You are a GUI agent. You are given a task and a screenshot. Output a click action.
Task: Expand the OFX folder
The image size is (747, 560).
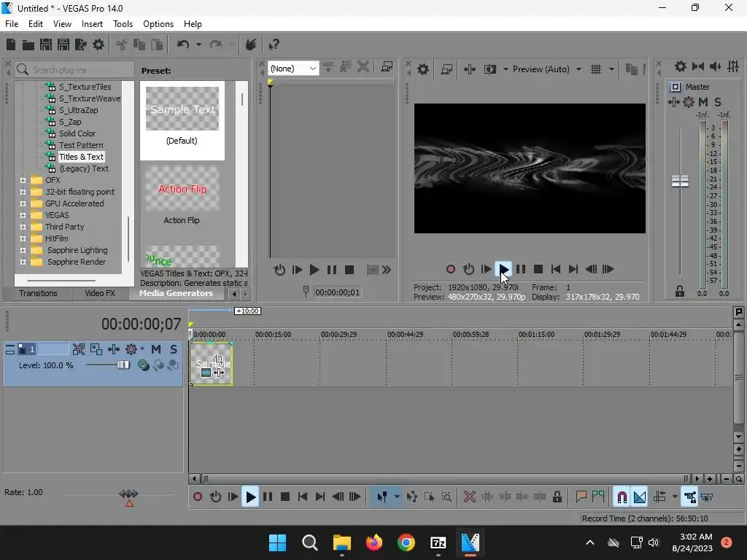coord(23,180)
